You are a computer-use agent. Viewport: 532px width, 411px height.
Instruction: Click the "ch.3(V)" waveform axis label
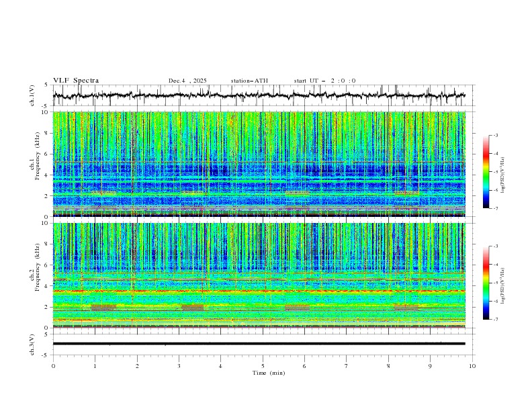(x=32, y=345)
